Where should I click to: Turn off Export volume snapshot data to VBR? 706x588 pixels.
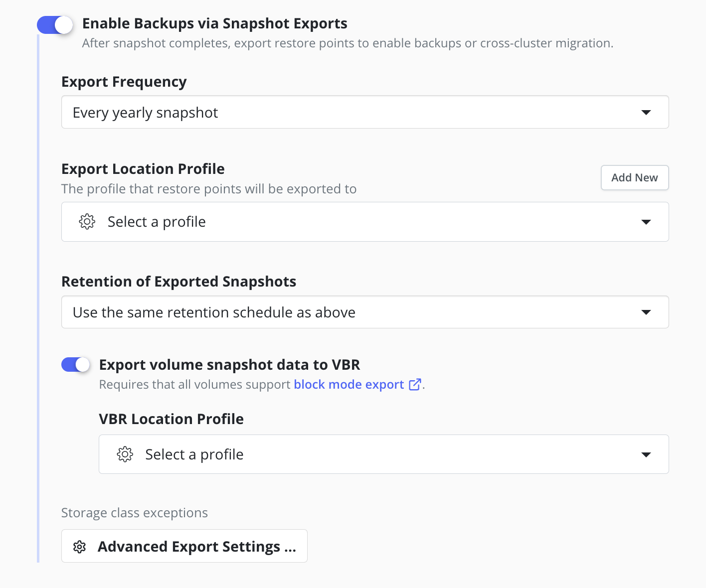(76, 365)
